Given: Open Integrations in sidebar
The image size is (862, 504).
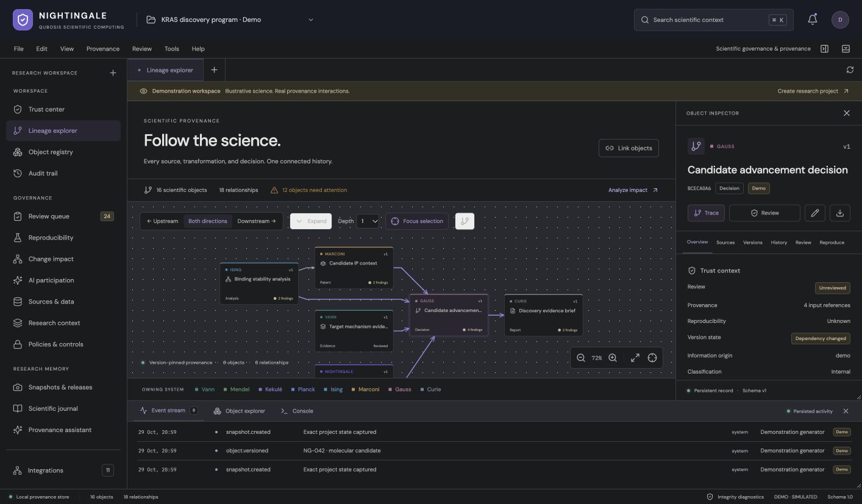Looking at the screenshot, I should pyautogui.click(x=63, y=470).
